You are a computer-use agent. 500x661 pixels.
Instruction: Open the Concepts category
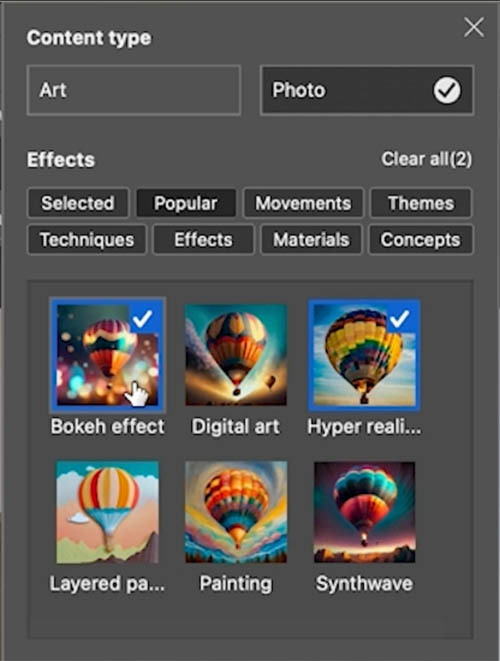point(421,240)
